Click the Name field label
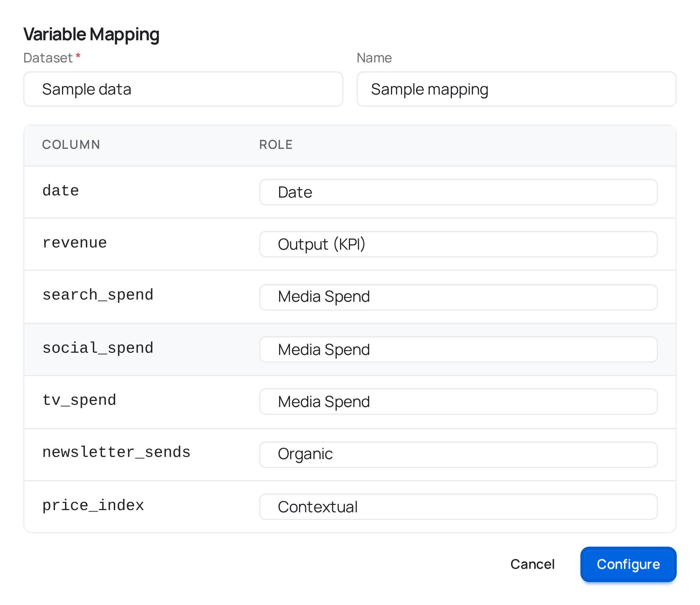Screen dimensions: 700x605 click(x=374, y=58)
